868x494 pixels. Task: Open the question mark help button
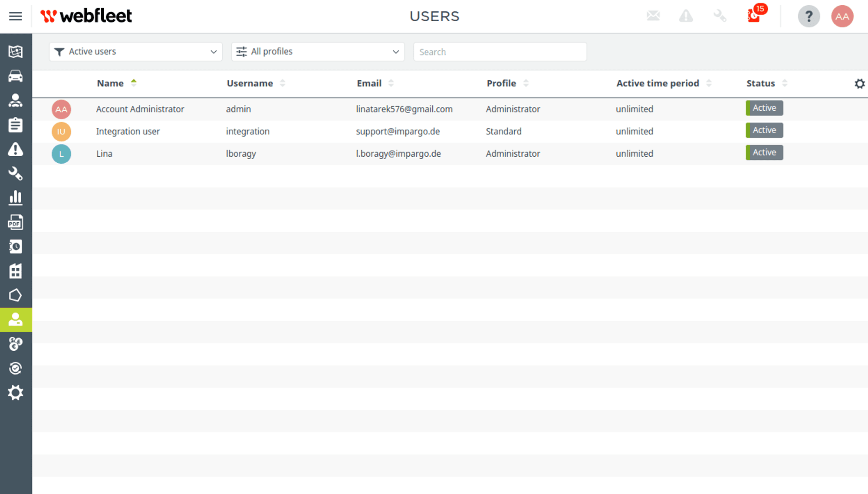click(x=809, y=16)
